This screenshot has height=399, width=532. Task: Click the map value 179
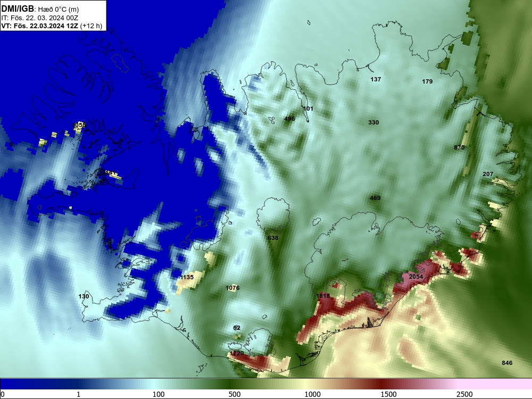coord(427,81)
